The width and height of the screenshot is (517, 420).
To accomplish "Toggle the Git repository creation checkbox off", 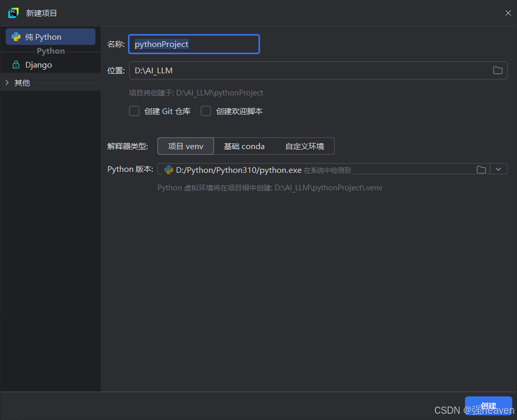I will [134, 111].
